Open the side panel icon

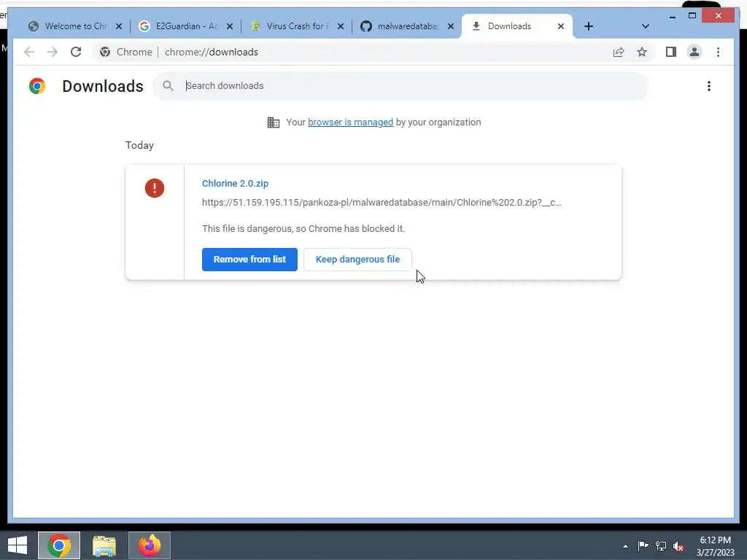pyautogui.click(x=671, y=52)
